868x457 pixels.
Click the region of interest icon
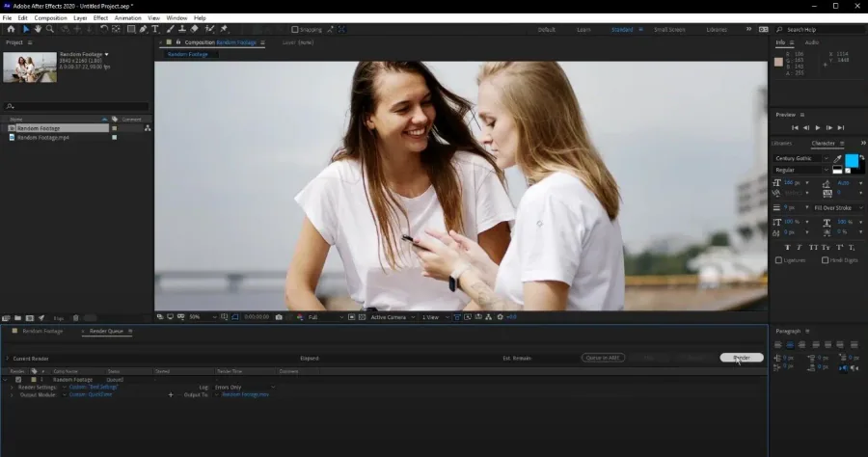351,317
